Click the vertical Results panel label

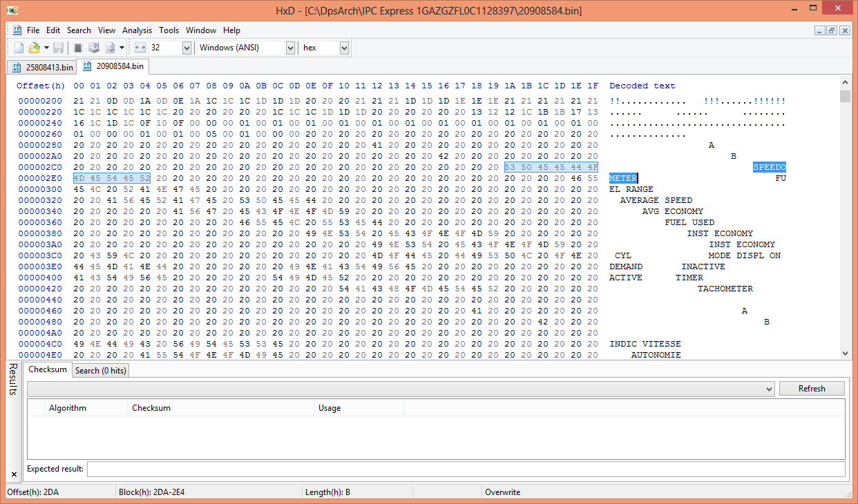[12, 380]
